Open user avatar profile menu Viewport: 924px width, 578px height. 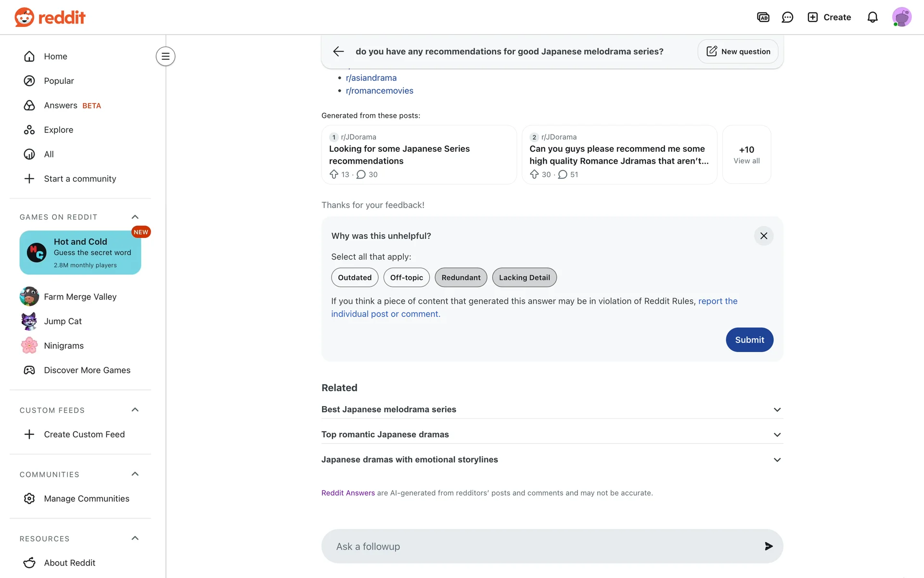click(901, 17)
